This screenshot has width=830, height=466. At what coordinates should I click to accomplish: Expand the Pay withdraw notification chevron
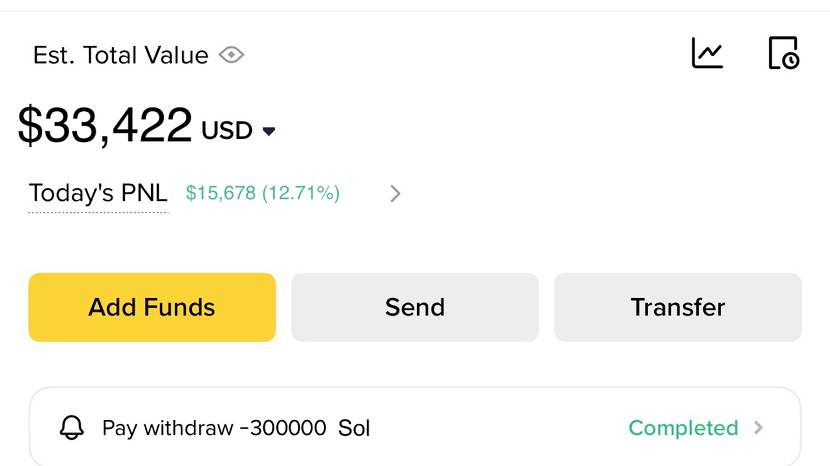(759, 428)
